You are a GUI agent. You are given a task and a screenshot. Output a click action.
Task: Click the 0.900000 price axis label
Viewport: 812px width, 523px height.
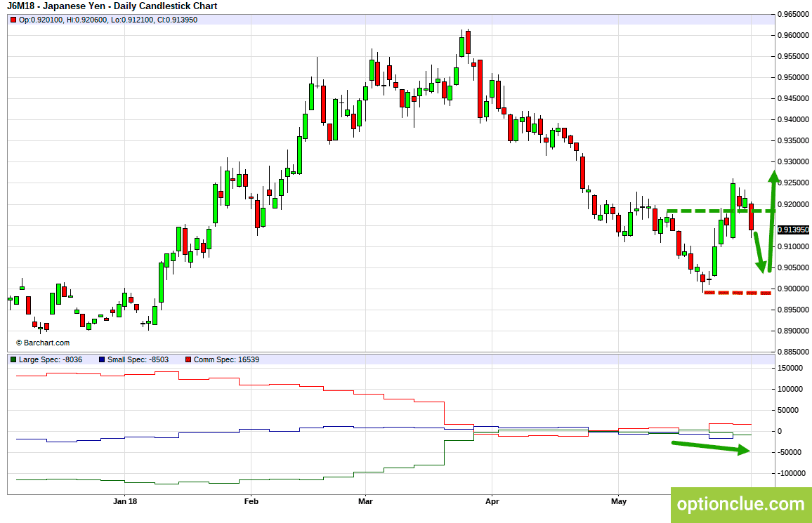tap(793, 289)
